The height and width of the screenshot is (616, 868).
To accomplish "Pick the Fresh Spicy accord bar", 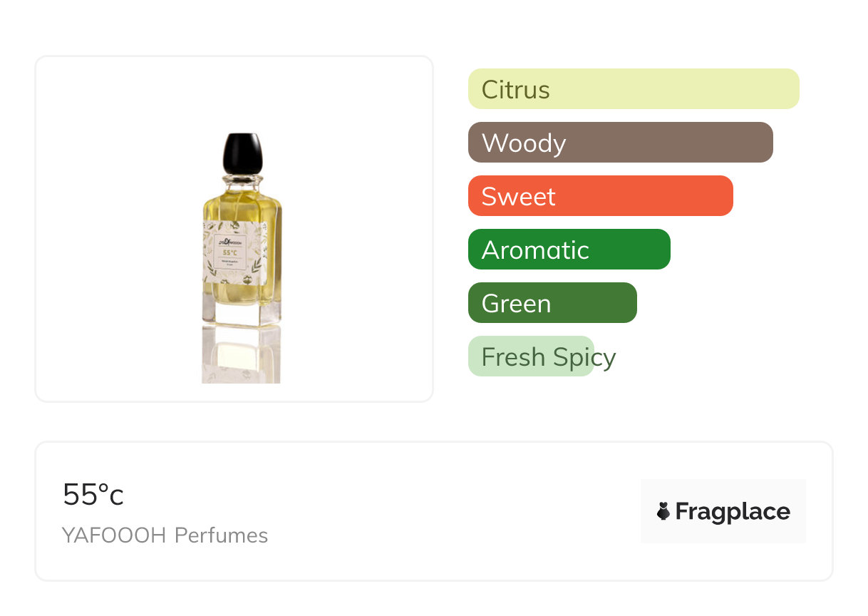I will point(531,356).
